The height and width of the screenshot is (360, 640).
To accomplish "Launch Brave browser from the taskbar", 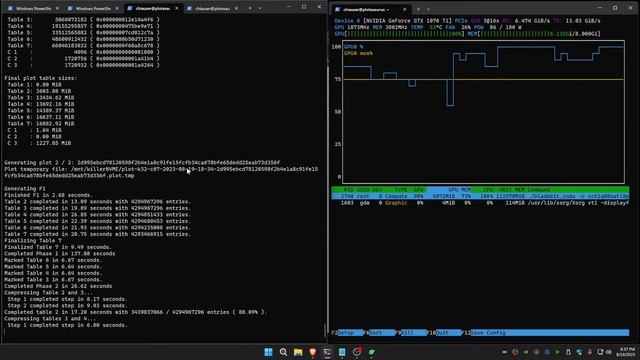I will [x=313, y=352].
